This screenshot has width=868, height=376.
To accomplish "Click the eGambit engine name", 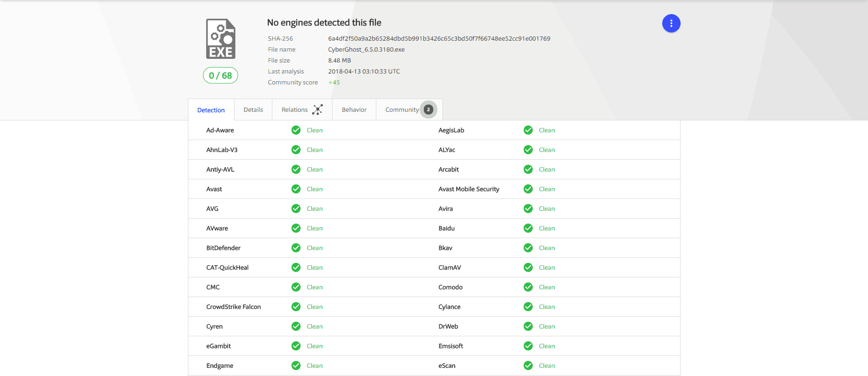I will pos(218,346).
